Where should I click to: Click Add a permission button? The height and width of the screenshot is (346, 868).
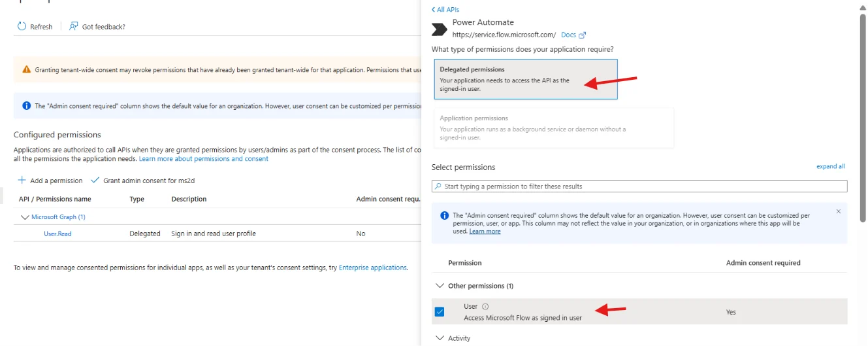click(50, 181)
